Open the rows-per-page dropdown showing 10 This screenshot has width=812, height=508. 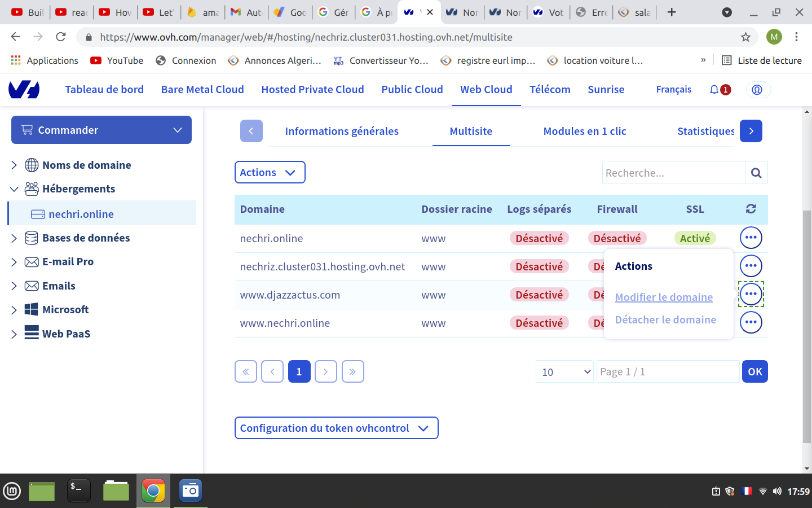pos(564,371)
